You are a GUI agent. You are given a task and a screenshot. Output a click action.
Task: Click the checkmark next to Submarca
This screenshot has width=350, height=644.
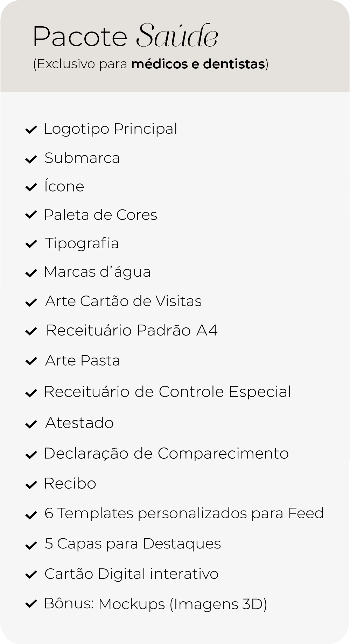pos(31,159)
